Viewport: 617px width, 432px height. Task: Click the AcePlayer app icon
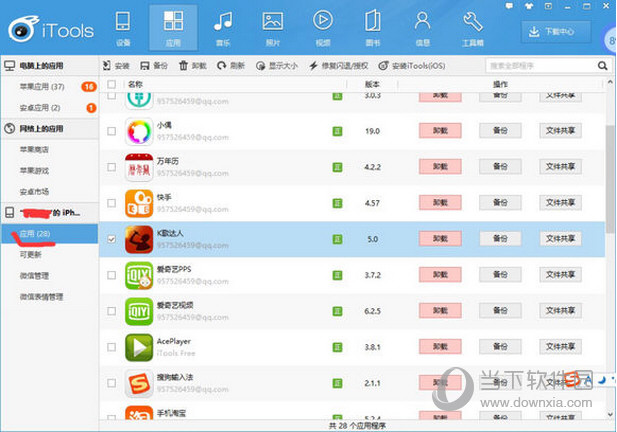[x=139, y=347]
